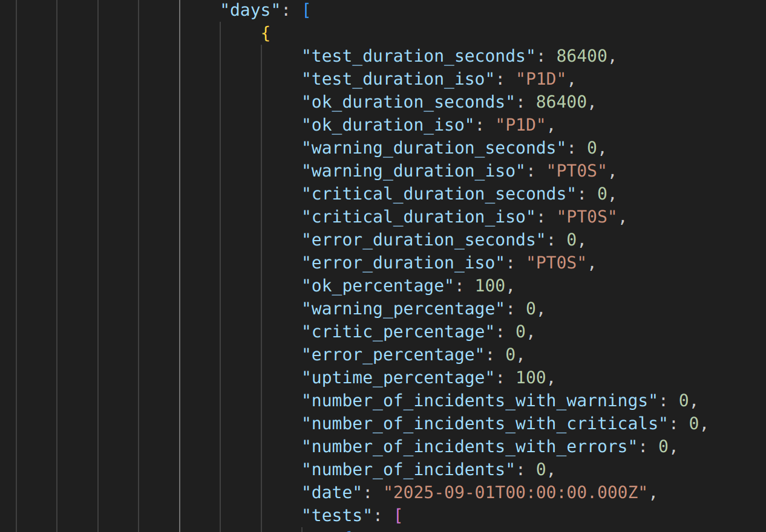The height and width of the screenshot is (532, 766).
Task: Place cursor on "test_duration_seconds" key
Action: (419, 56)
